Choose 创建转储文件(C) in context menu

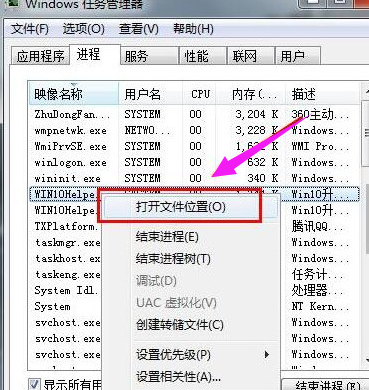[180, 325]
